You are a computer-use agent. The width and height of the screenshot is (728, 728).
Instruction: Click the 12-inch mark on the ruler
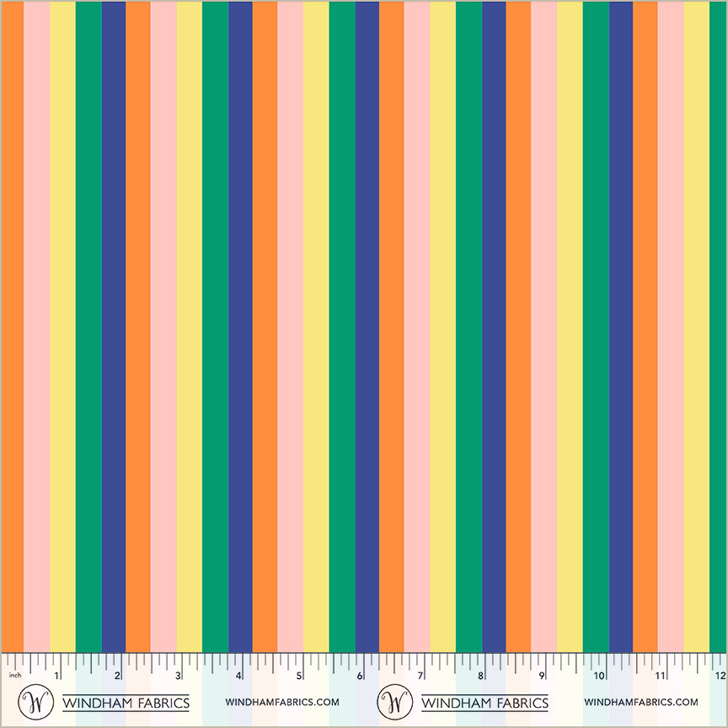tap(722, 674)
